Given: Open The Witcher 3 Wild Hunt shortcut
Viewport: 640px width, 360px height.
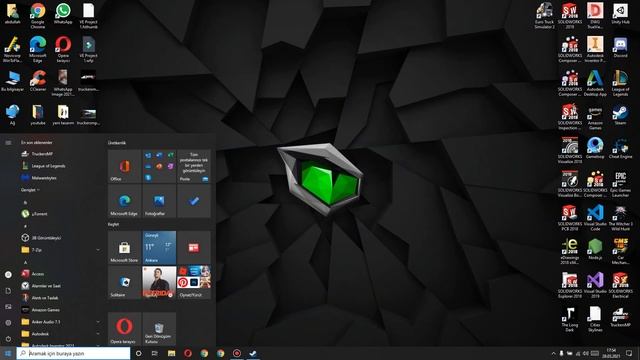Looking at the screenshot, I should pyautogui.click(x=620, y=218).
